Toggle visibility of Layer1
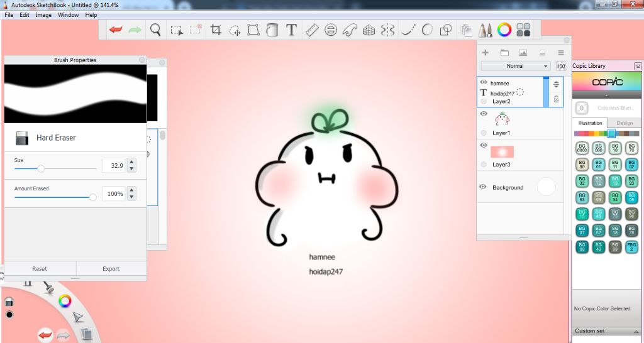This screenshot has height=343, width=644. tap(484, 114)
